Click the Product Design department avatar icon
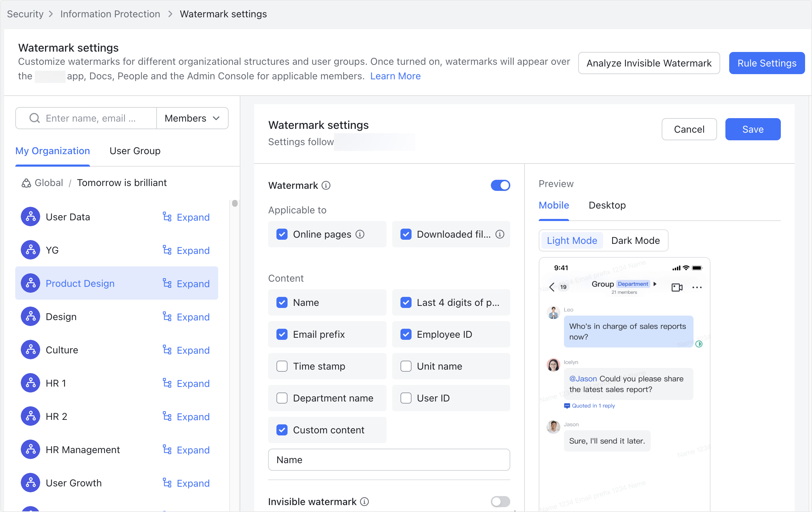 (x=30, y=283)
